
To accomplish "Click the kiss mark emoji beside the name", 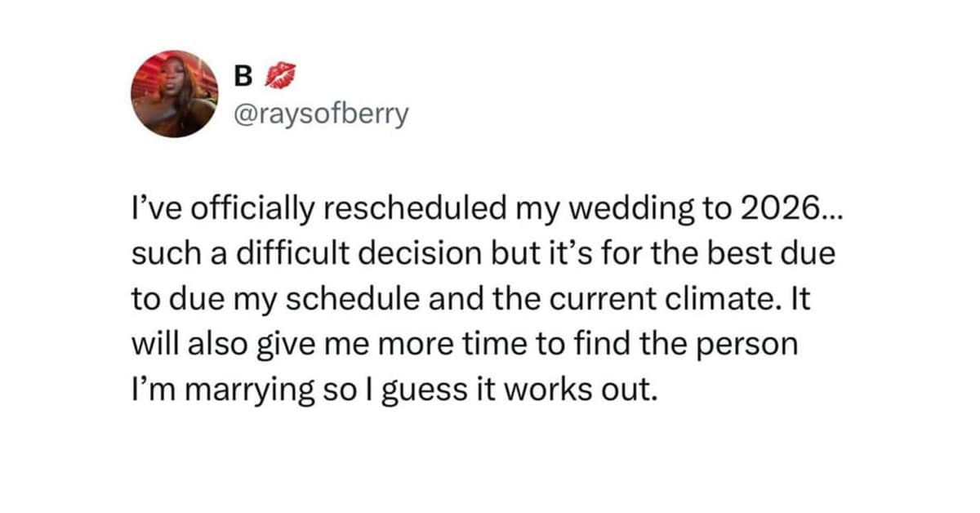I will [x=276, y=78].
